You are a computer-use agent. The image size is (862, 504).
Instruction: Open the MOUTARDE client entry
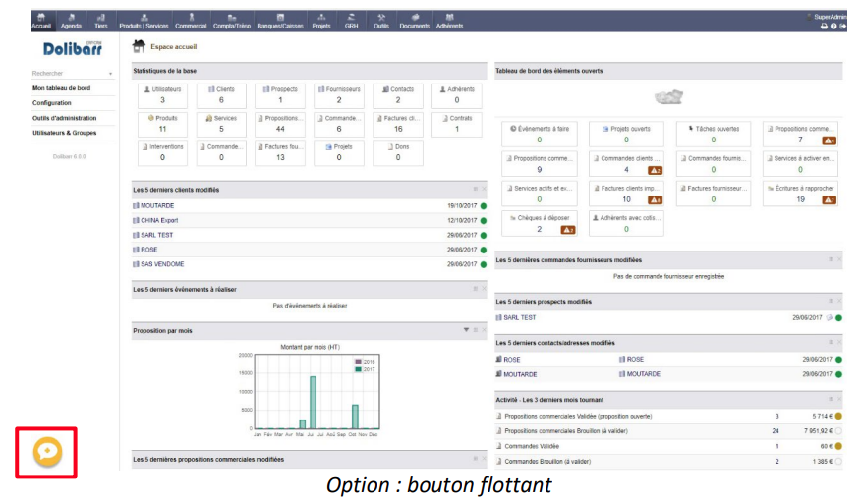point(157,205)
